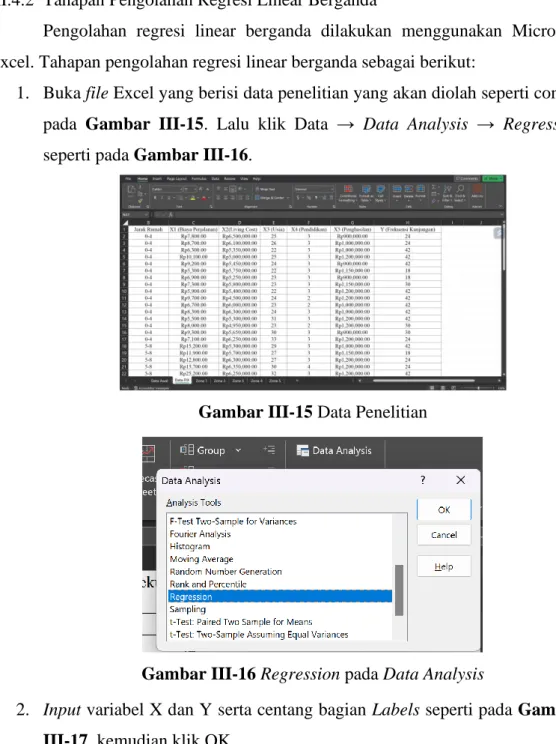Click the Help button in Data Analysis

point(444,567)
